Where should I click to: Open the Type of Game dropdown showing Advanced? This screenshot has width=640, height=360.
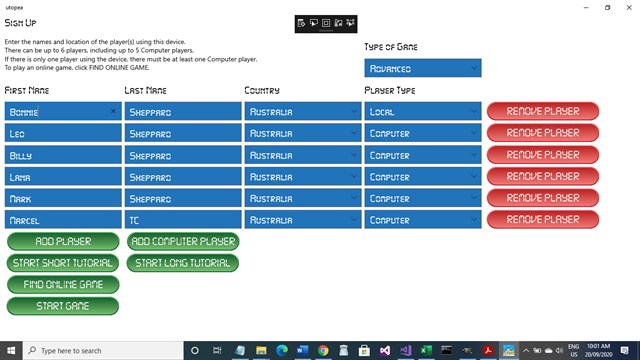(x=423, y=68)
